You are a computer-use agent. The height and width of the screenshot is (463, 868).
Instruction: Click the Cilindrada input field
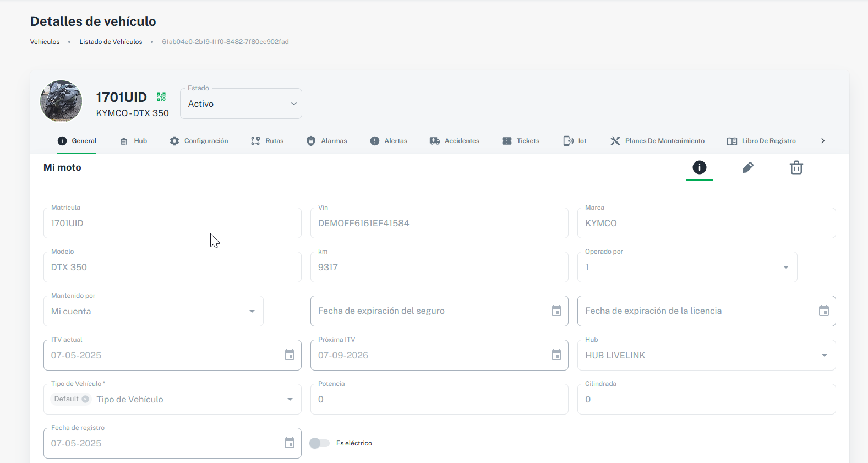pyautogui.click(x=707, y=399)
